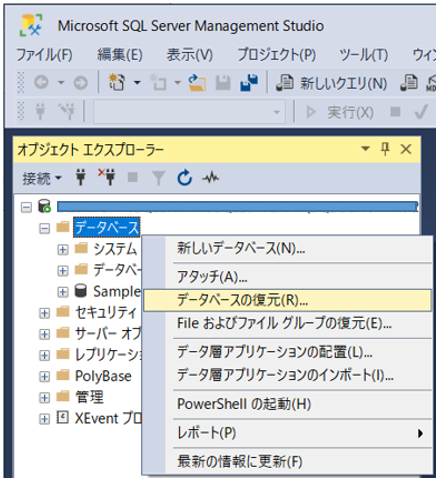Screen dimensions: 440x482
Task: Select the PolyBase tree node
Action: (103, 376)
